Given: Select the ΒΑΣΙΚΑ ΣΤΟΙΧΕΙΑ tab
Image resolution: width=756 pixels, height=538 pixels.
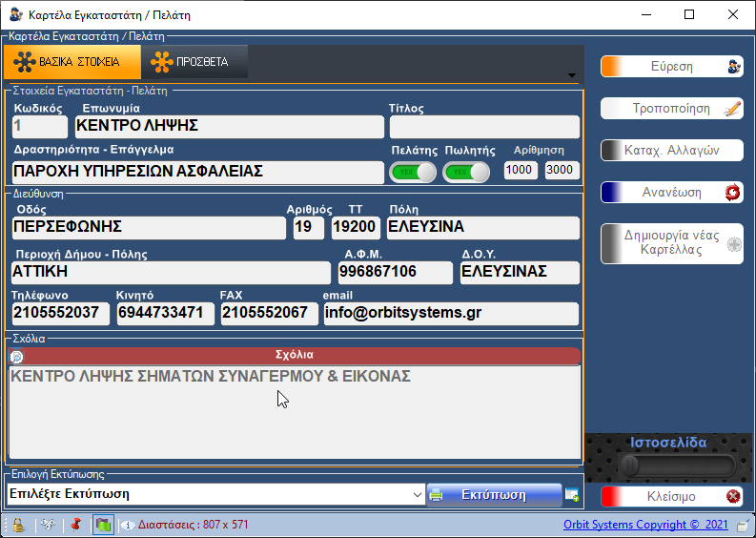Looking at the screenshot, I should [72, 62].
